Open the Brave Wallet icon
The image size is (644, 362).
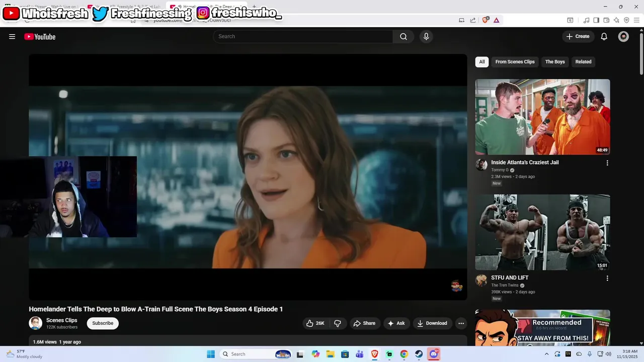pyautogui.click(x=606, y=20)
